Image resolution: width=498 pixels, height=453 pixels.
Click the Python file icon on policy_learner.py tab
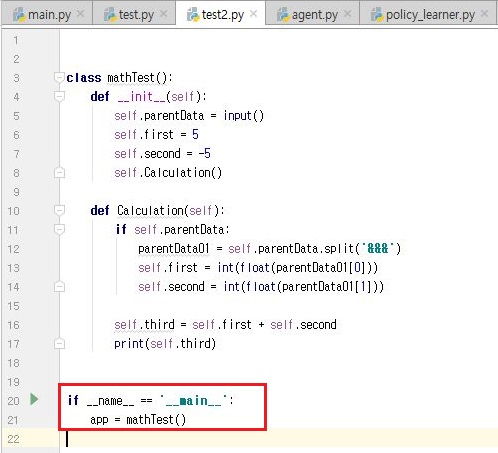click(x=377, y=15)
